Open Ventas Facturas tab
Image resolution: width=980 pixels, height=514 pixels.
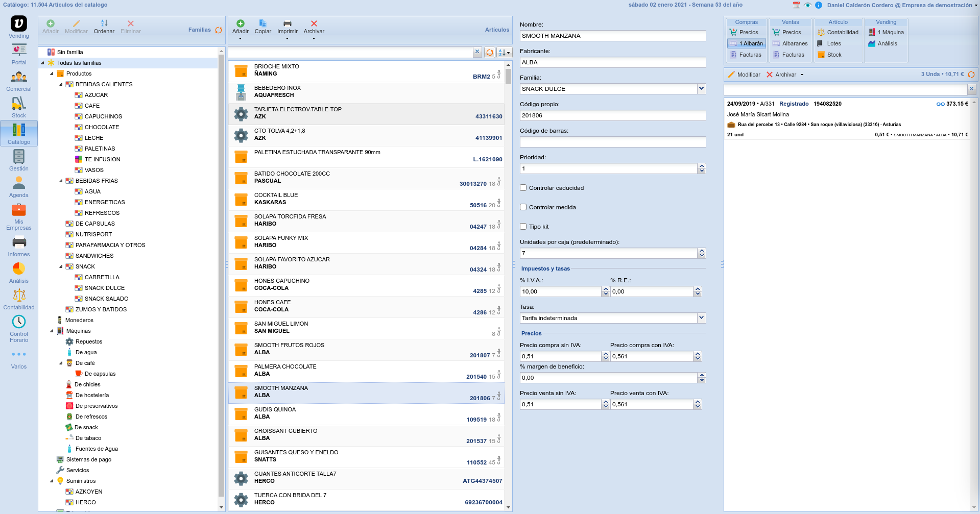pyautogui.click(x=788, y=55)
